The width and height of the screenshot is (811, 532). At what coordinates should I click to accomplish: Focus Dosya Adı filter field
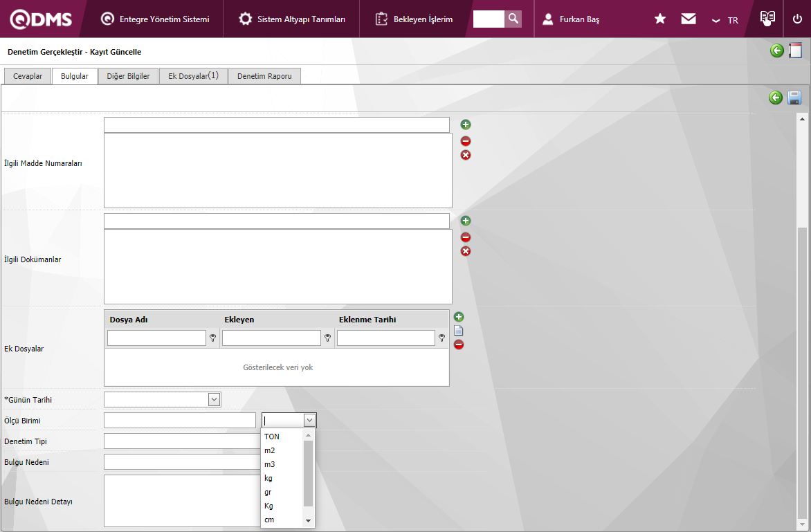[x=156, y=338]
